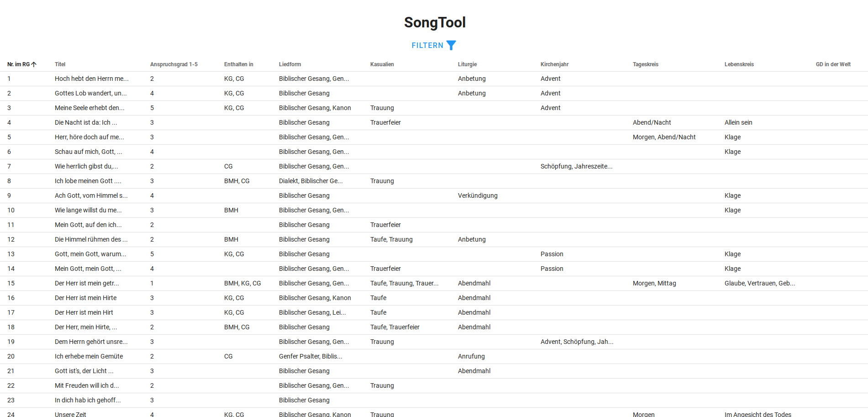Click the GD in der Welt header

(x=833, y=64)
